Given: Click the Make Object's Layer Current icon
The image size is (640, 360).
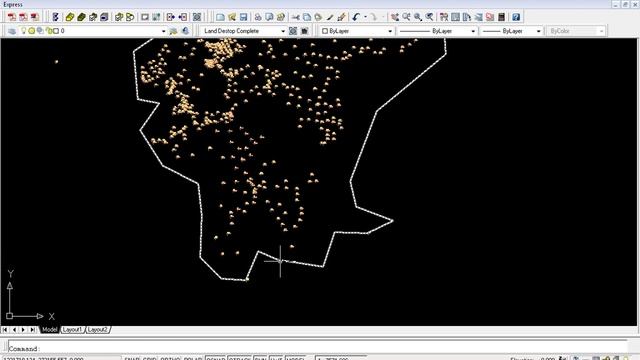Looking at the screenshot, I should 173,31.
